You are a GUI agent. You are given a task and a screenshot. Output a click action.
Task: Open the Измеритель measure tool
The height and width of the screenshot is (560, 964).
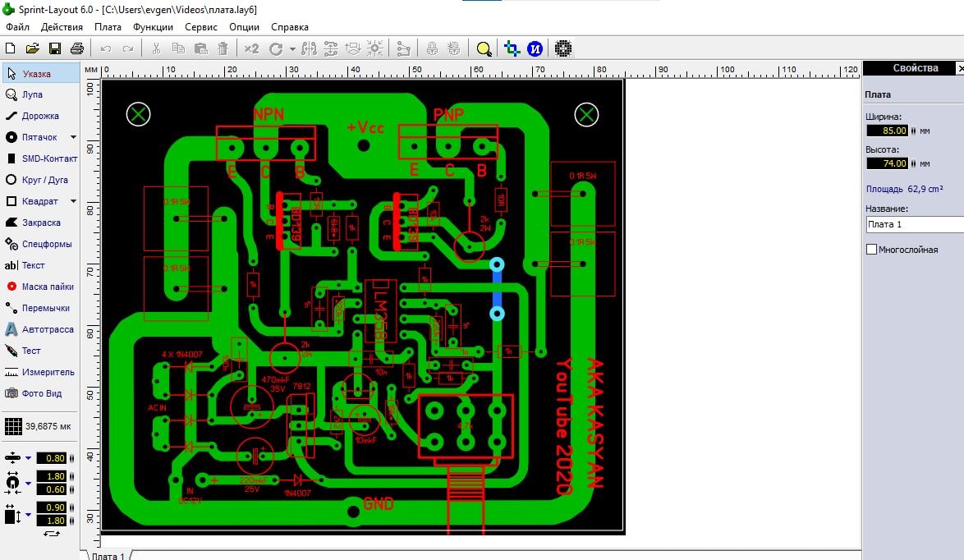pos(41,372)
